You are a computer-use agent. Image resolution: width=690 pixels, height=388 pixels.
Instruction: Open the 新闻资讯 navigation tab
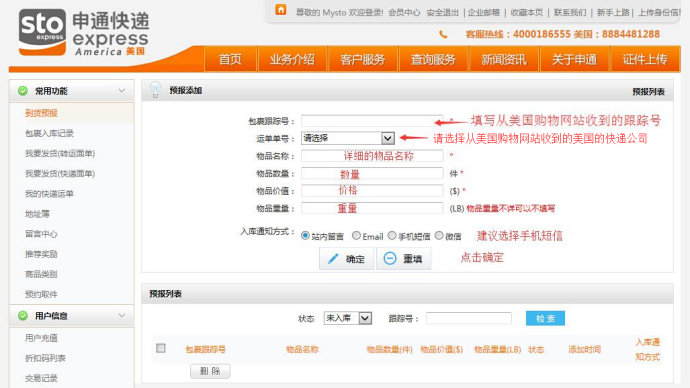[x=504, y=59]
